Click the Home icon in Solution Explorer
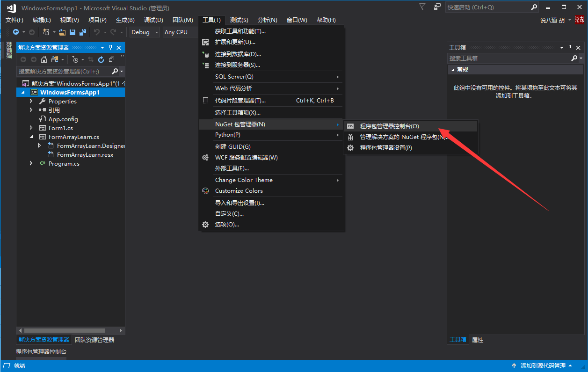The height and width of the screenshot is (372, 588). pos(44,59)
